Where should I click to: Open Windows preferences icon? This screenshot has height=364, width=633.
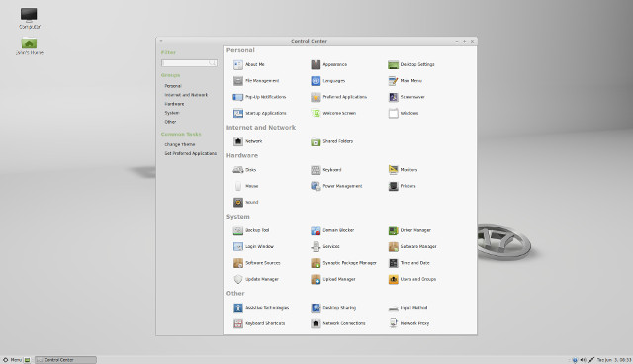click(393, 113)
